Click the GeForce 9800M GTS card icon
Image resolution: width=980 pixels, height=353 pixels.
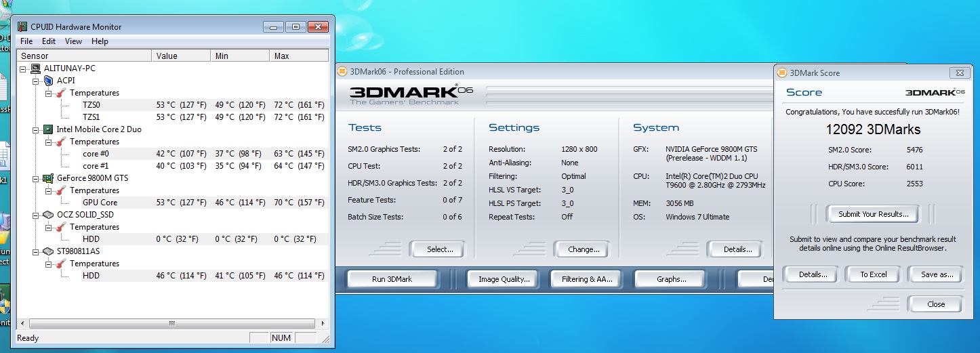tap(48, 178)
